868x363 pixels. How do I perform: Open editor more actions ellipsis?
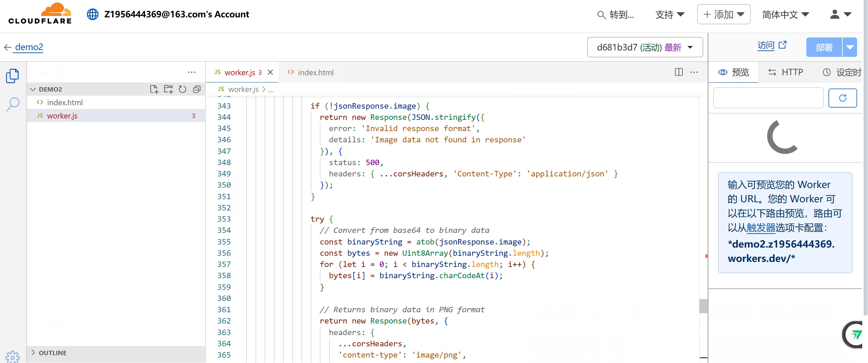pyautogui.click(x=694, y=72)
